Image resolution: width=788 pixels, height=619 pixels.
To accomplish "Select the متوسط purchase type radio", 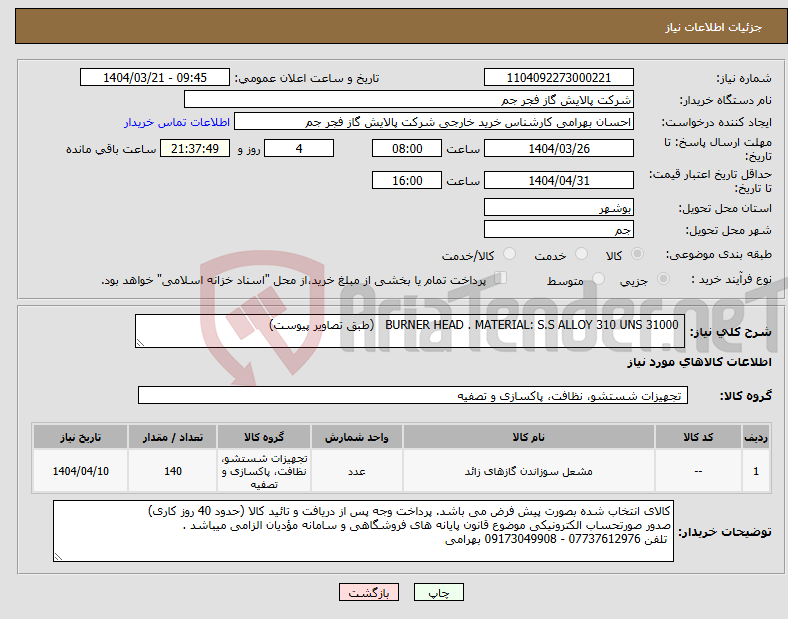I will (x=598, y=278).
